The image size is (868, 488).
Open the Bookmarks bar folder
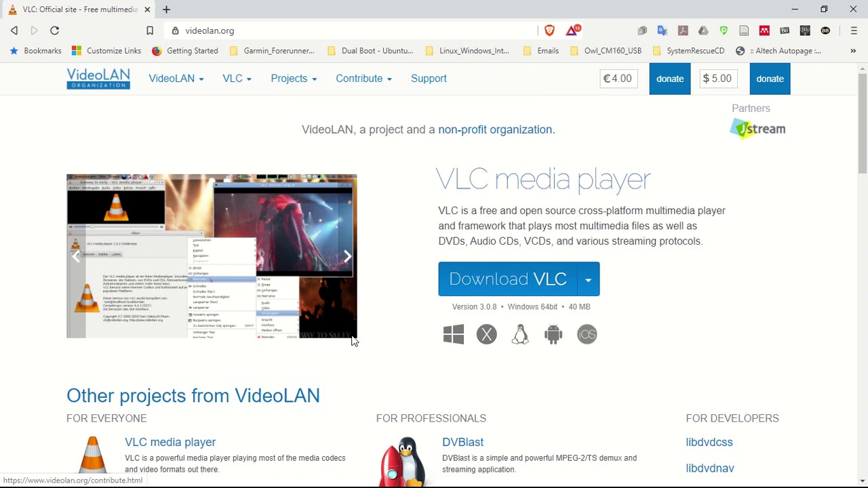coord(35,51)
